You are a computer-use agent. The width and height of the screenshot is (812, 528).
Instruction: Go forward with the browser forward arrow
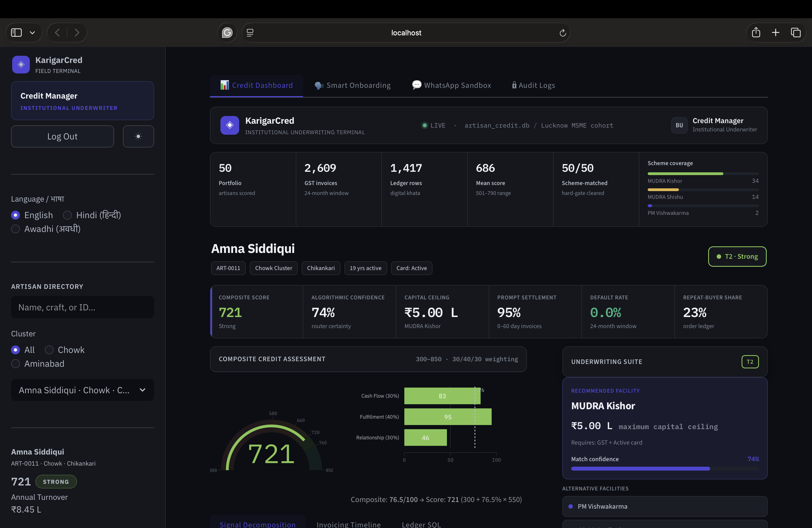(77, 33)
